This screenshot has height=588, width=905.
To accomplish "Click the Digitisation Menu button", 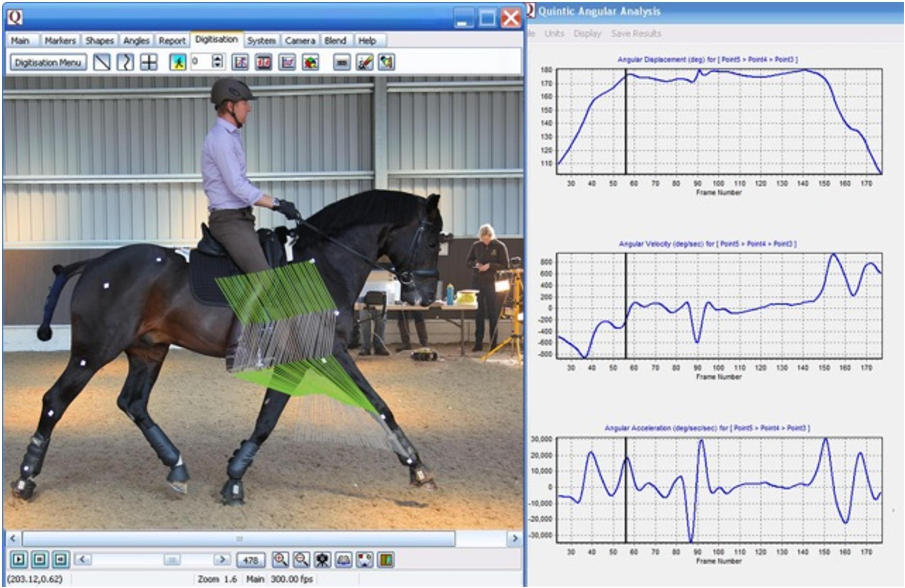I will [x=48, y=62].
